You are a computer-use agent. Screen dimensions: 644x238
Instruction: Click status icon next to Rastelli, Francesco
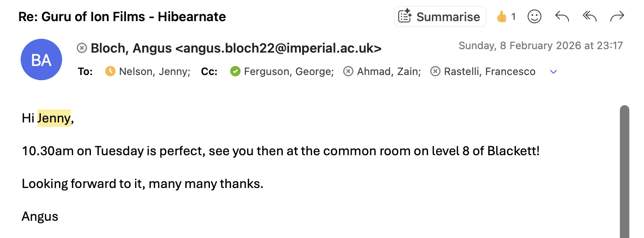435,72
